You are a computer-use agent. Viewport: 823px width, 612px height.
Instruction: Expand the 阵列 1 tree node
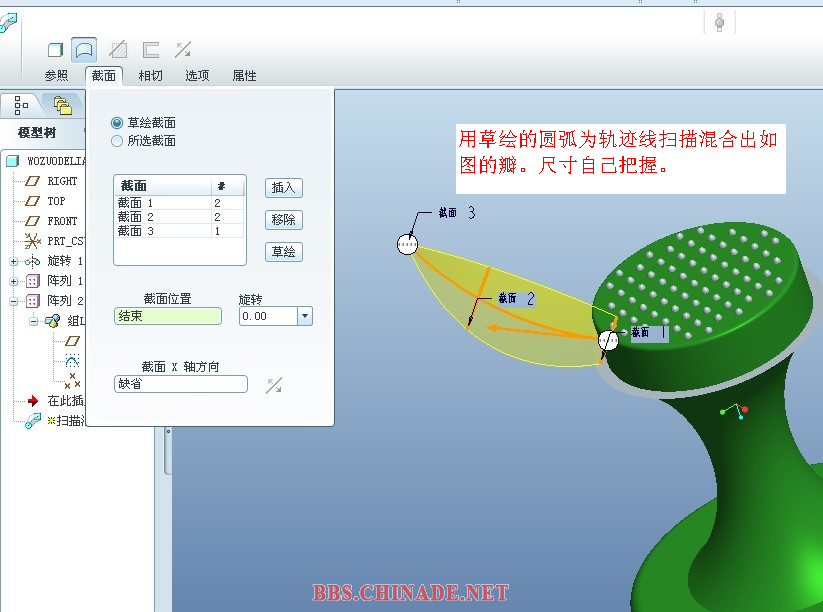pyautogui.click(x=14, y=281)
